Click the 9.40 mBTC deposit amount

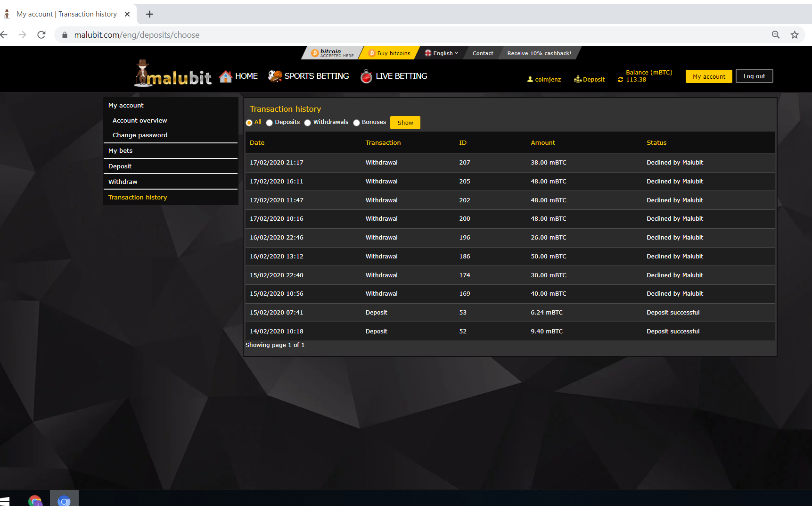pos(547,332)
